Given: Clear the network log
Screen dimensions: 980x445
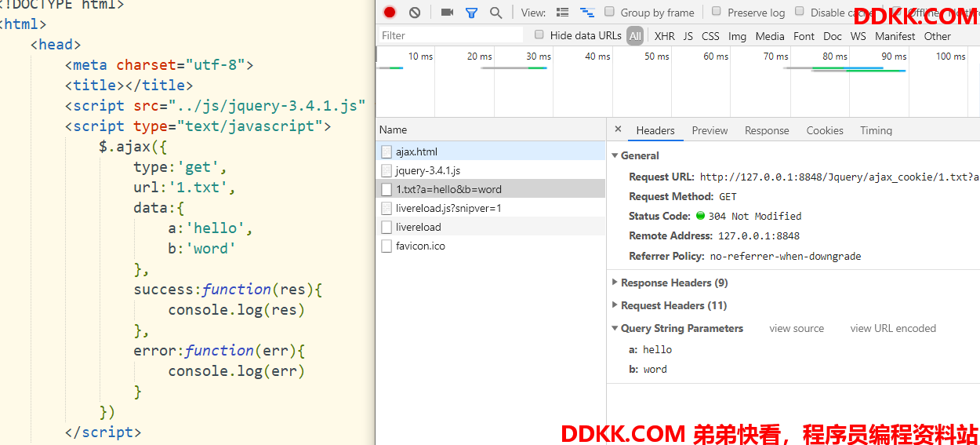Looking at the screenshot, I should click(415, 12).
